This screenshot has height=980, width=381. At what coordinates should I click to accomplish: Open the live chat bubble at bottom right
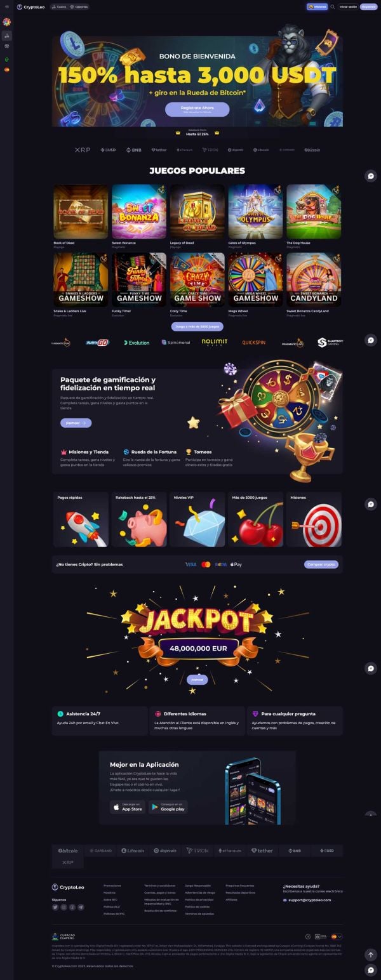tap(371, 970)
